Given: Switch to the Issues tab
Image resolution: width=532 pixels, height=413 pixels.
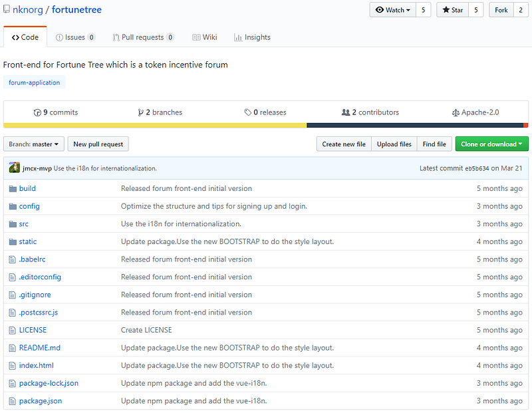Looking at the screenshot, I should pyautogui.click(x=75, y=38).
